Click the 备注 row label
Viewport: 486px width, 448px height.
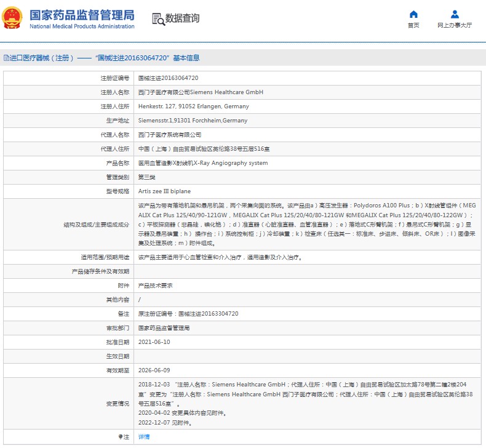[124, 314]
